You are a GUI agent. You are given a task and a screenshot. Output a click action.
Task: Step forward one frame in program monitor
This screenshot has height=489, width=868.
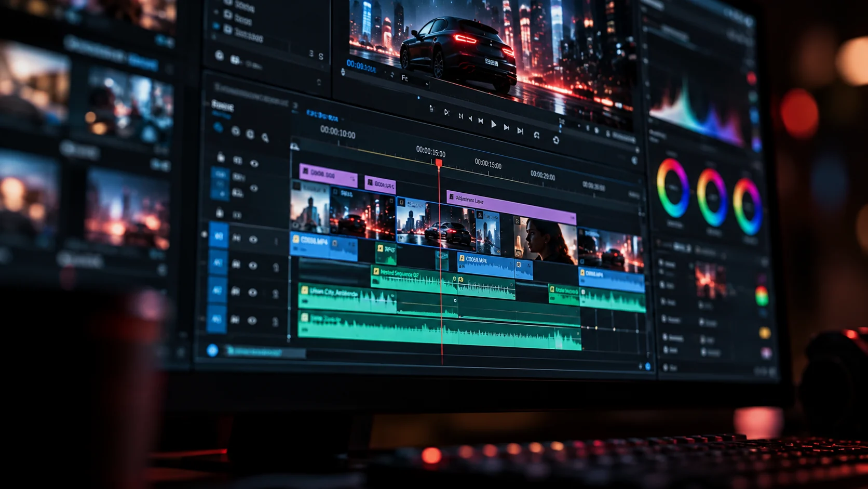[506, 127]
